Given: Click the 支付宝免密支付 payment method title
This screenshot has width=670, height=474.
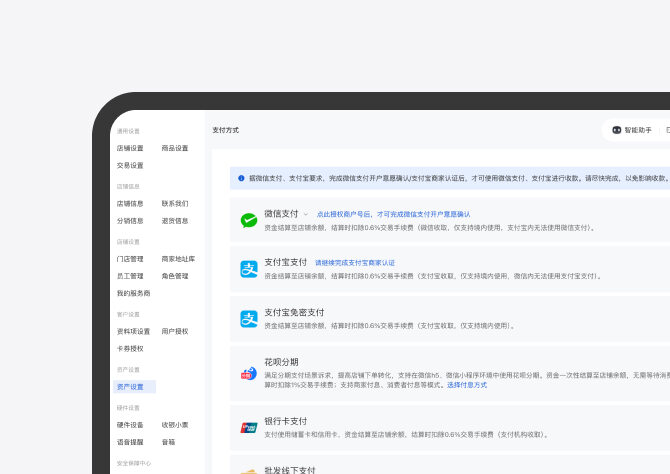Looking at the screenshot, I should coord(294,312).
